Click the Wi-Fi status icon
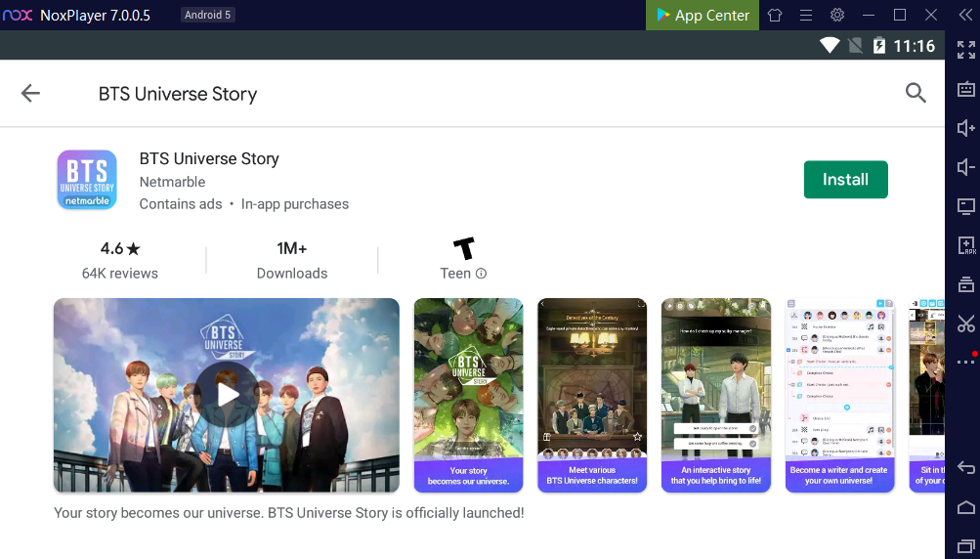This screenshot has width=980, height=559. pyautogui.click(x=830, y=45)
